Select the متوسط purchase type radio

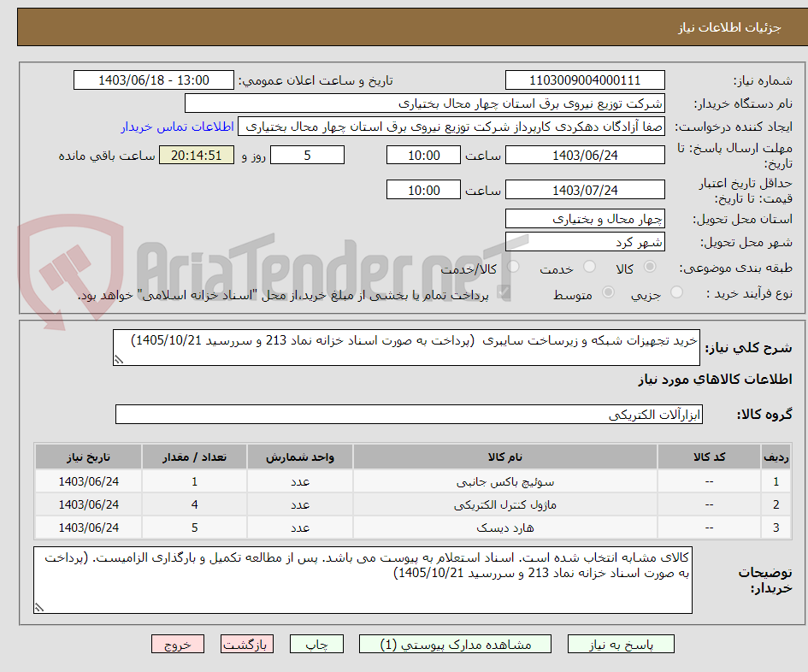click(x=608, y=292)
